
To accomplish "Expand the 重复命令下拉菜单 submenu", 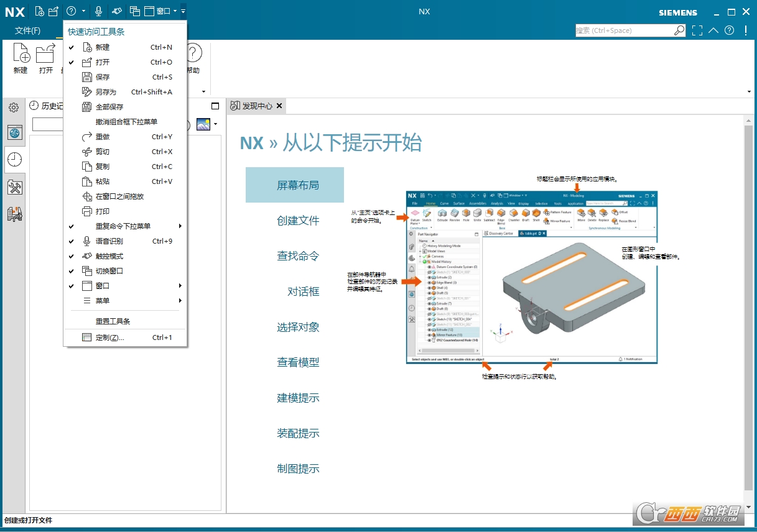I will [125, 226].
